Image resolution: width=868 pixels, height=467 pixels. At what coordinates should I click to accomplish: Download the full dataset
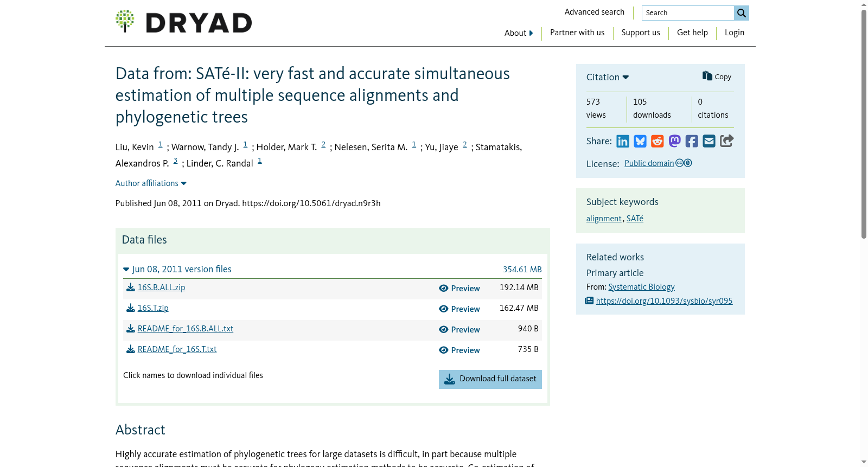490,379
